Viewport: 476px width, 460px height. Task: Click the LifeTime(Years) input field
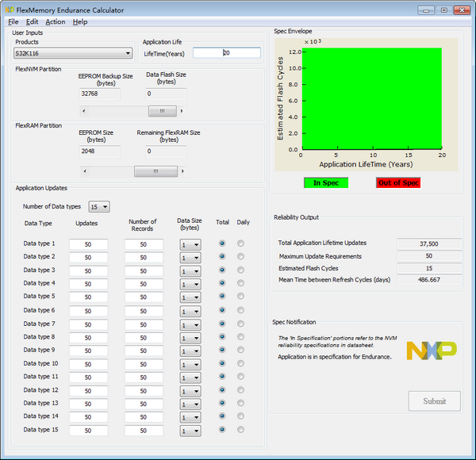pyautogui.click(x=226, y=53)
